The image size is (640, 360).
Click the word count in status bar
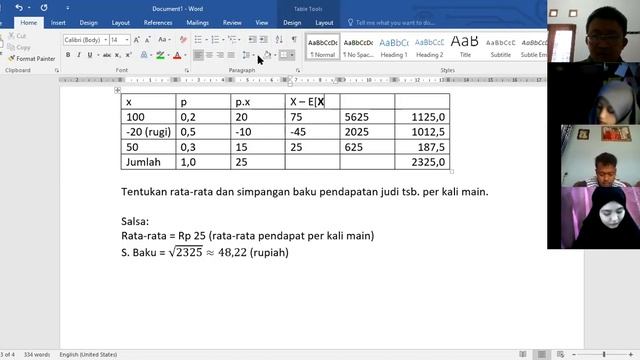37,355
